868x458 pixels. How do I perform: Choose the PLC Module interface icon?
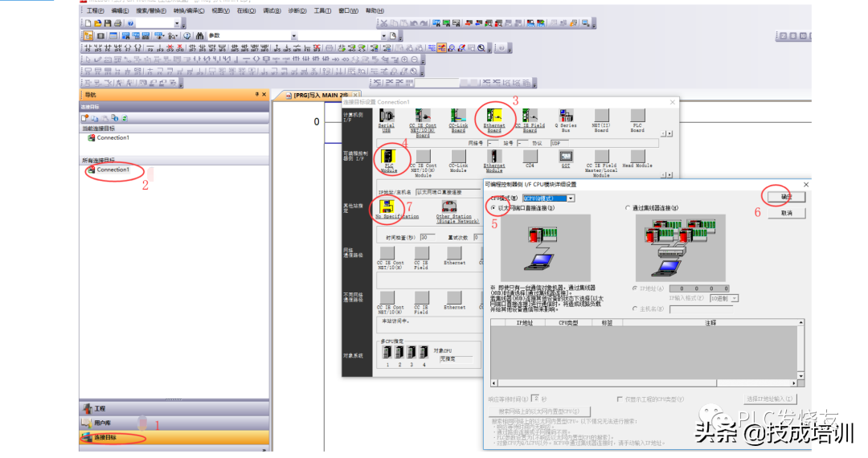388,157
